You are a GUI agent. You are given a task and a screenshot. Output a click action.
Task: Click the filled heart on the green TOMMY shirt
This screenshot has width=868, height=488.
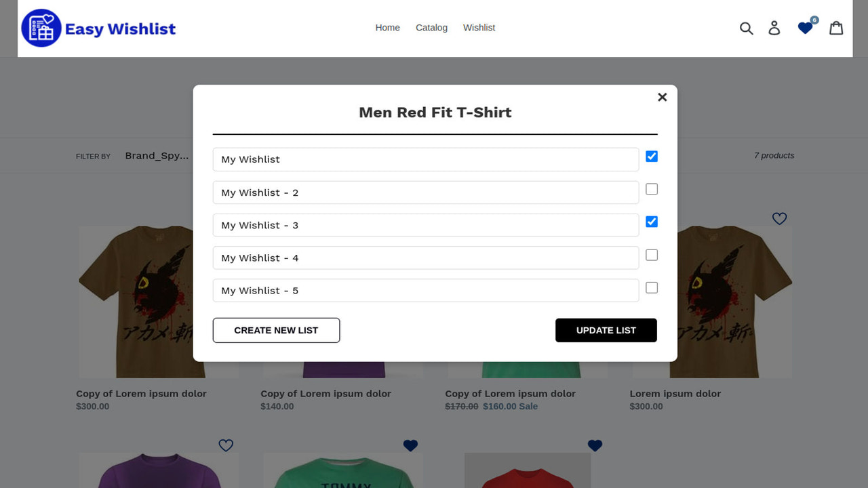click(410, 445)
